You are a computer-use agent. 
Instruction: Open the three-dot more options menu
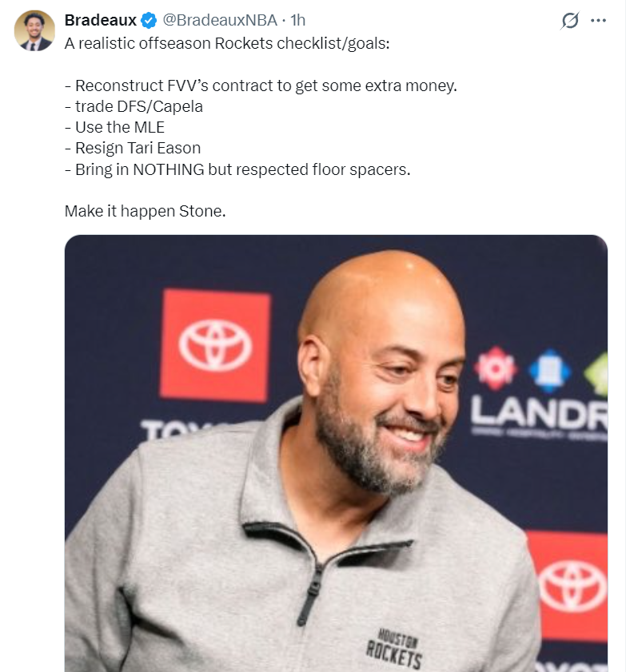[598, 20]
